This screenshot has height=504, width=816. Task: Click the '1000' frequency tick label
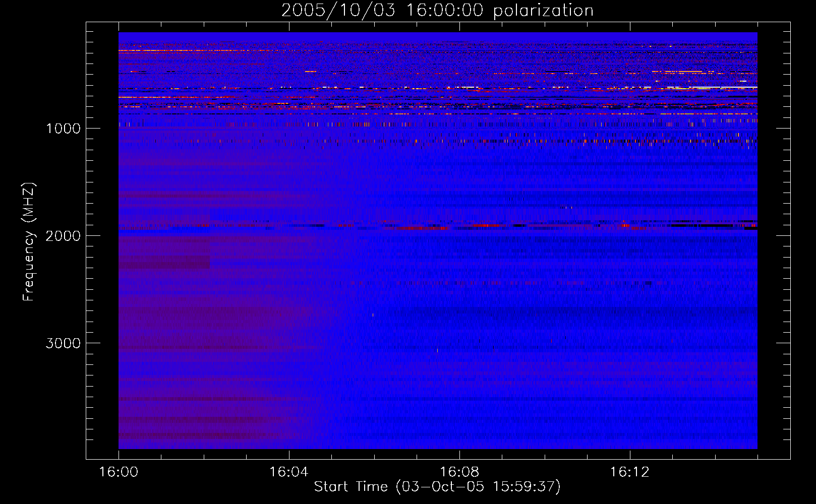click(x=63, y=129)
